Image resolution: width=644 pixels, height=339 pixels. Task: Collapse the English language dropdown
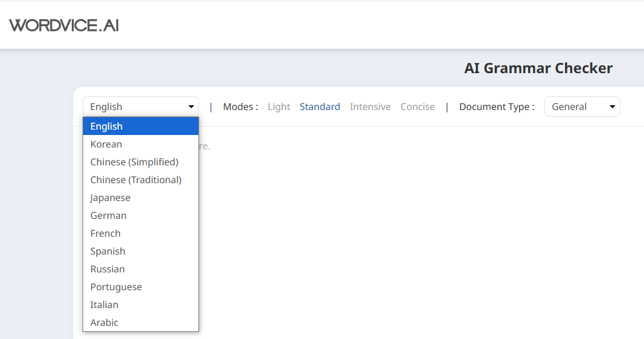coord(141,107)
